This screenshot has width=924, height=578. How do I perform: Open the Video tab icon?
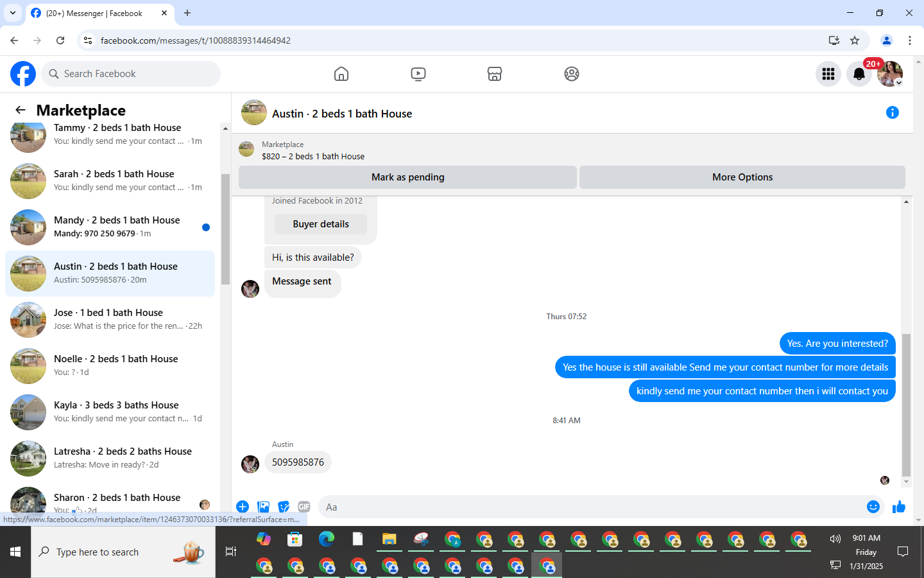click(418, 74)
